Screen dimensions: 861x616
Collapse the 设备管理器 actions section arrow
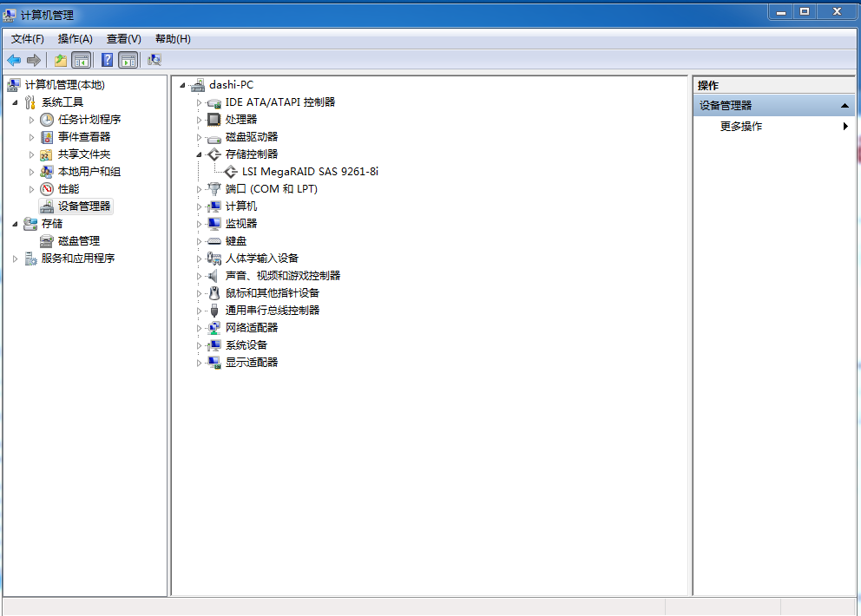coord(845,105)
